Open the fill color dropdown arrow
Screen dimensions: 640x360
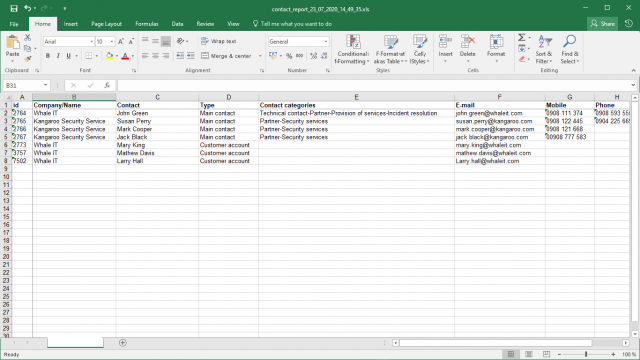click(x=117, y=56)
